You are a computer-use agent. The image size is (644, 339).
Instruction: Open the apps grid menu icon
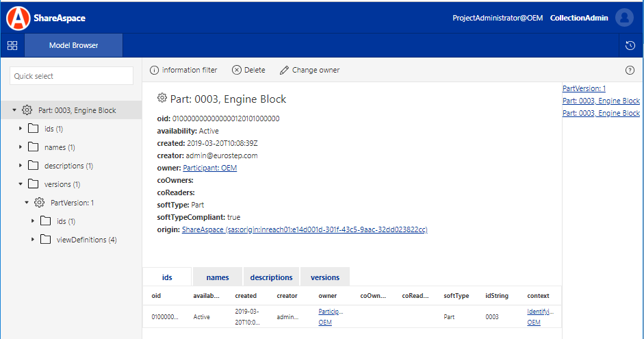[x=12, y=46]
